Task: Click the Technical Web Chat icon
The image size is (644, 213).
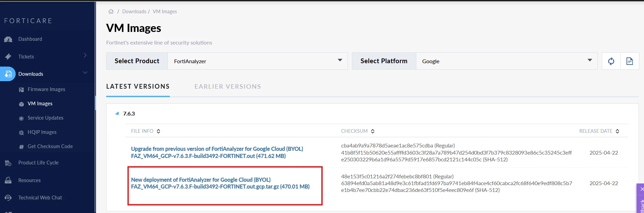Action: tap(8, 198)
